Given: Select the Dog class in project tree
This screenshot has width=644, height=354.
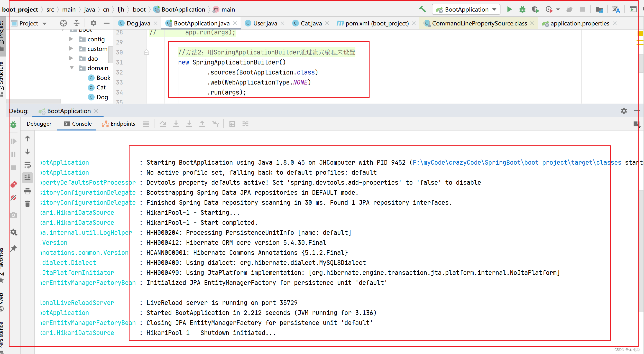Looking at the screenshot, I should [98, 97].
